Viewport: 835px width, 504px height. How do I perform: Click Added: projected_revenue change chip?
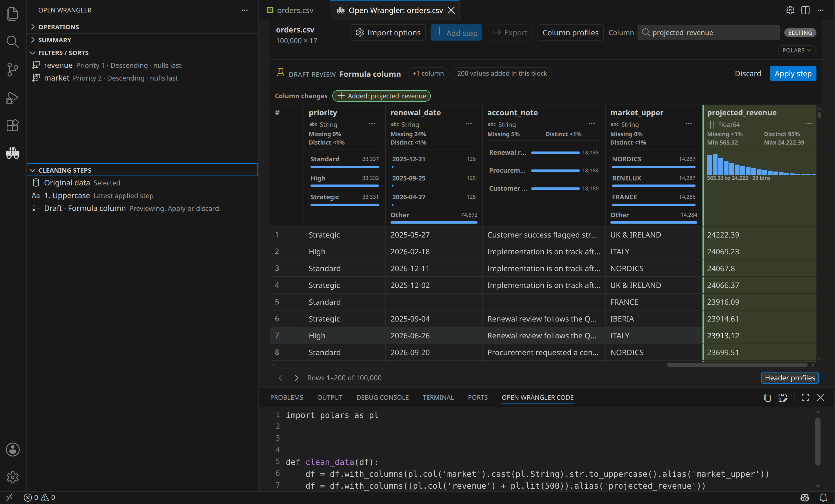pos(381,96)
